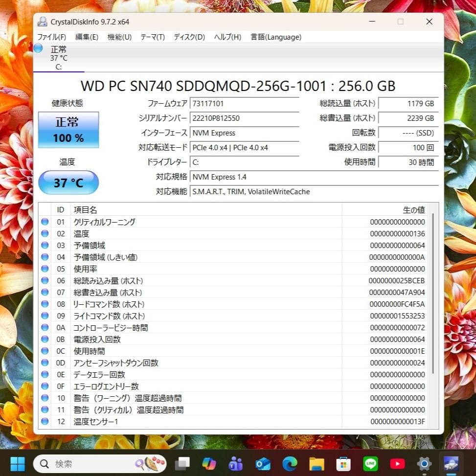Click the 正常 100% health status button

pyautogui.click(x=68, y=129)
